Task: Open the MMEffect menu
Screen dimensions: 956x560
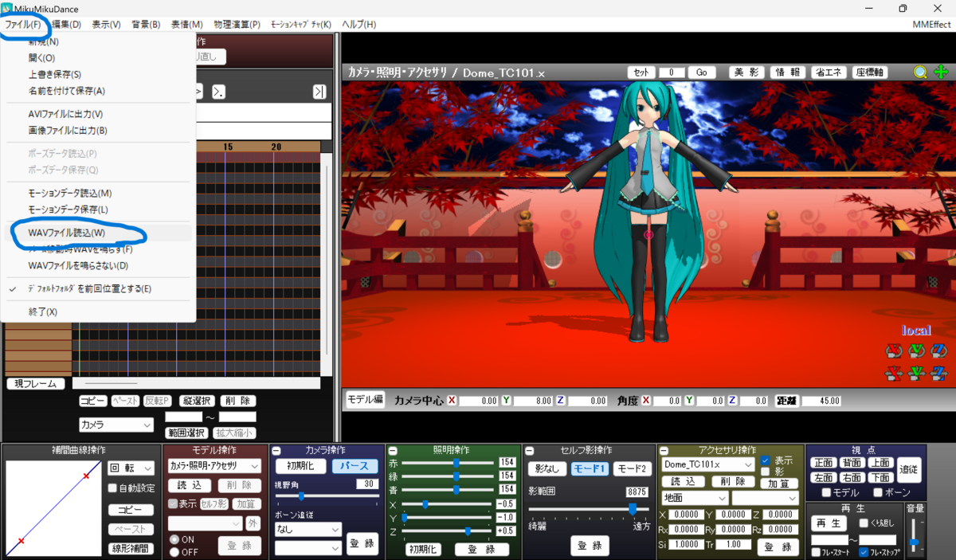Action: 932,25
